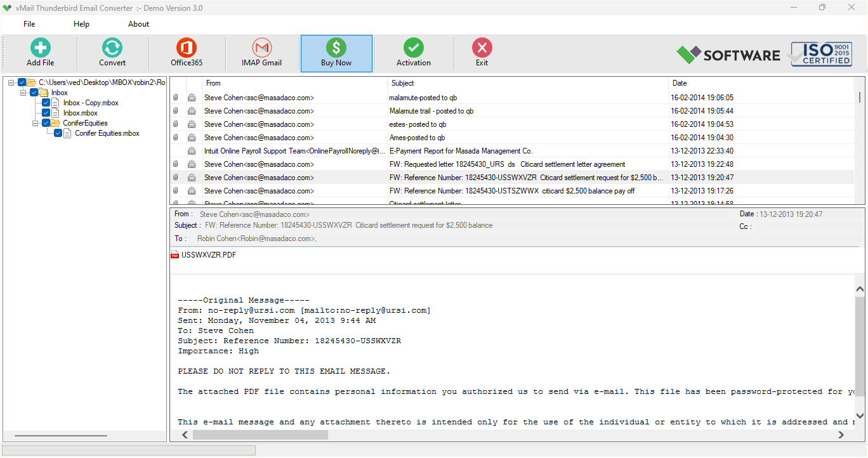Click envelope icon on Intuit Online Payroll row

pyautogui.click(x=192, y=151)
